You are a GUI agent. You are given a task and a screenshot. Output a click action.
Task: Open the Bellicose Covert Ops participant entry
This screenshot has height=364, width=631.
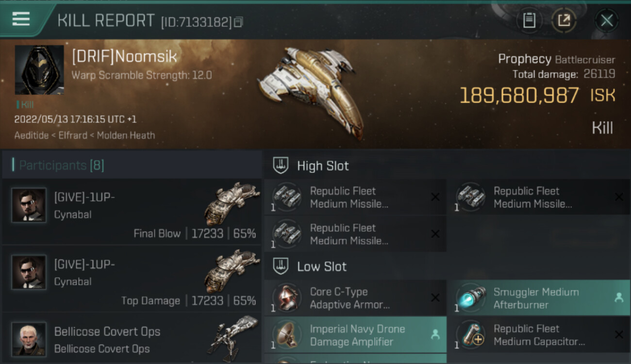pos(132,339)
